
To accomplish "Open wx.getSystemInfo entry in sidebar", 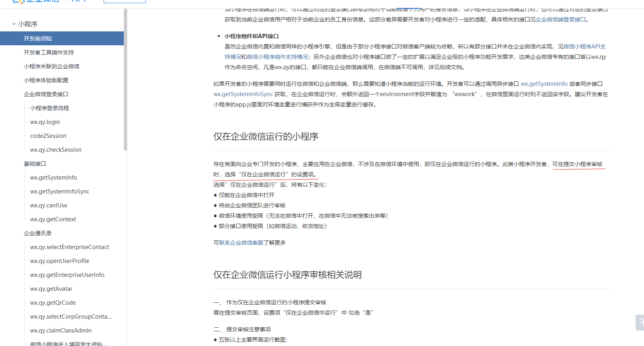I will [x=54, y=178].
